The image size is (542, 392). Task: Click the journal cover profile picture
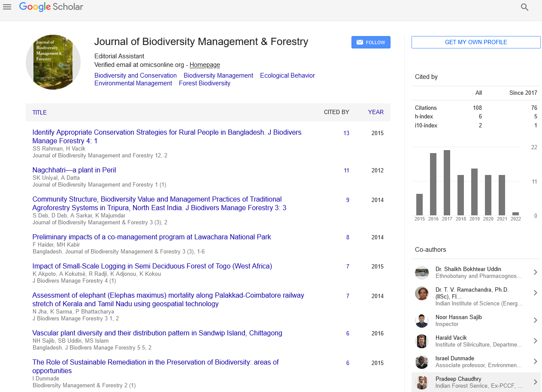point(53,62)
